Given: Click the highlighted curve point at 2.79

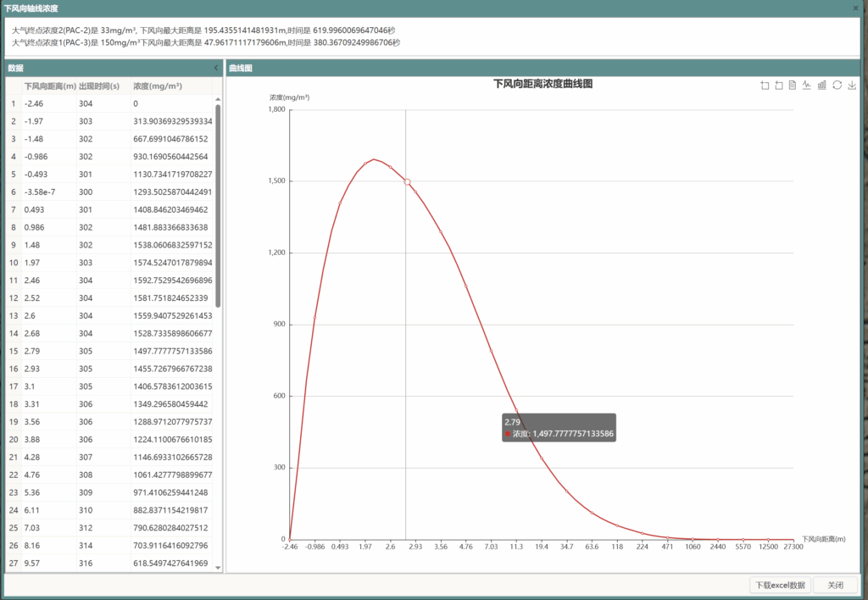Looking at the screenshot, I should point(407,182).
